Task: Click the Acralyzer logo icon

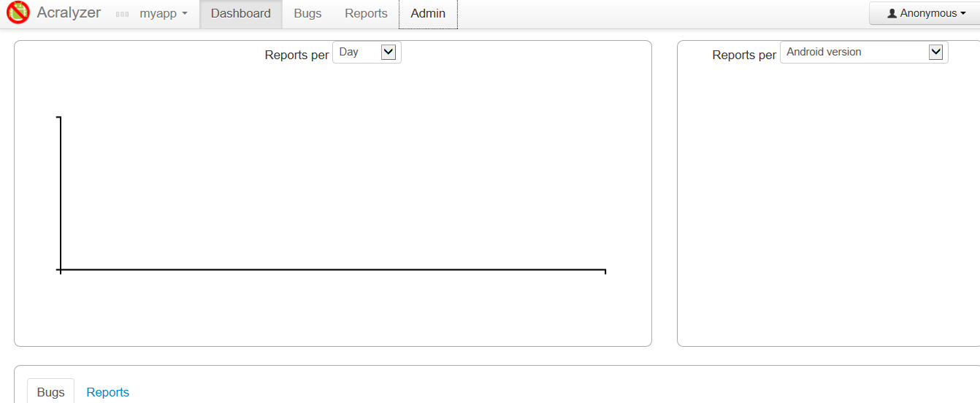Action: [18, 12]
